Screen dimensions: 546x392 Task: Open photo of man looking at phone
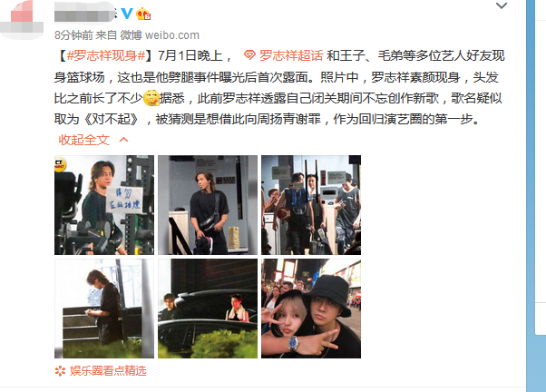pyautogui.click(x=104, y=309)
